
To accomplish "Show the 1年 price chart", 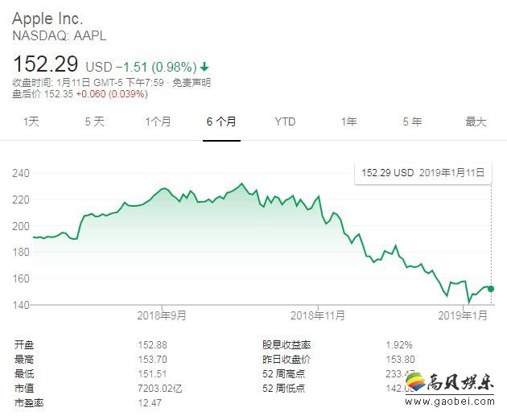I will click(x=348, y=121).
